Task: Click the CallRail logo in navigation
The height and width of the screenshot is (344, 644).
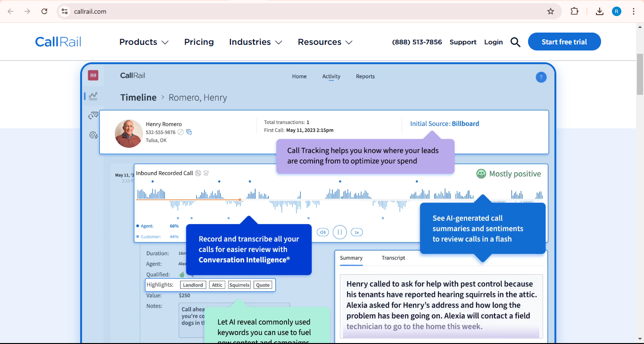Action: (58, 42)
